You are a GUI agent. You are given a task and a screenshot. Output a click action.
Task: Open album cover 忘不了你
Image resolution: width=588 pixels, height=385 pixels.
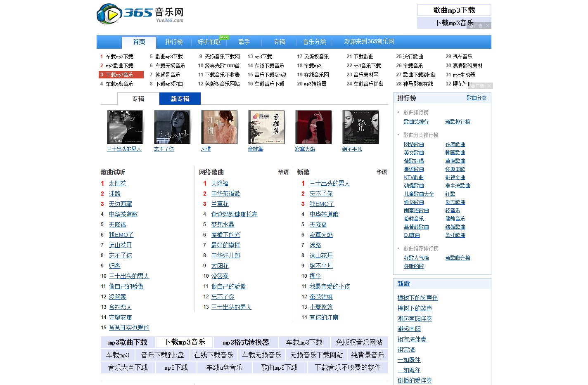click(172, 127)
